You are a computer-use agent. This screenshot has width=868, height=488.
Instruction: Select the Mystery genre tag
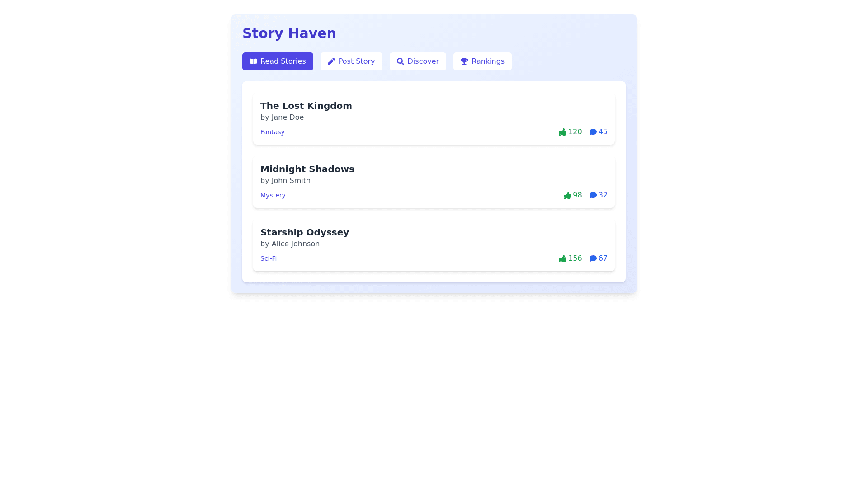273,195
